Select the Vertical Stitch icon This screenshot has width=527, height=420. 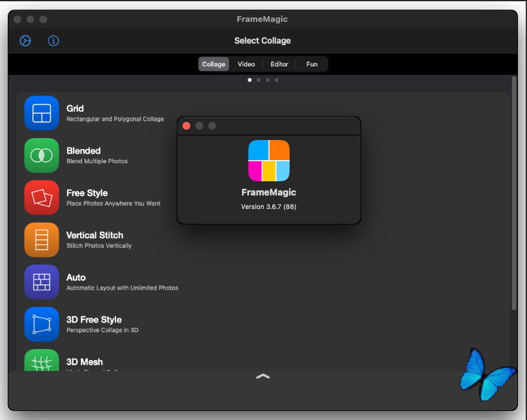(x=42, y=240)
